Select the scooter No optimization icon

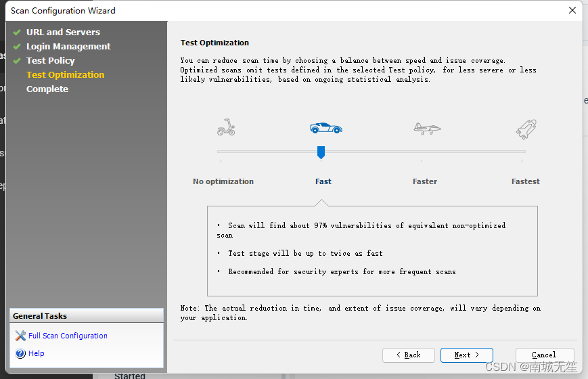click(226, 127)
